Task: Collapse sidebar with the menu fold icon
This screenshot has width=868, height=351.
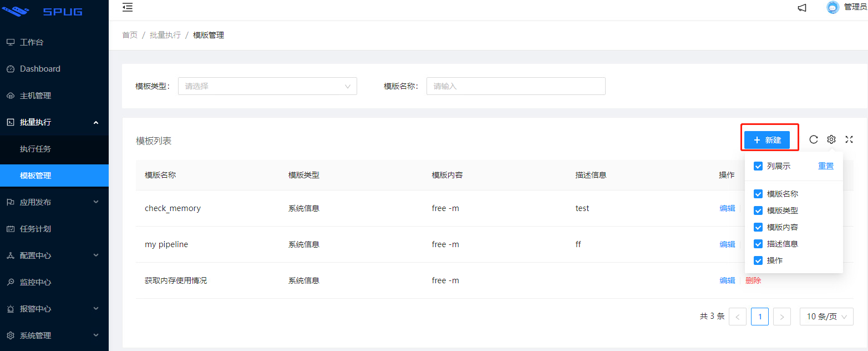Action: 128,7
